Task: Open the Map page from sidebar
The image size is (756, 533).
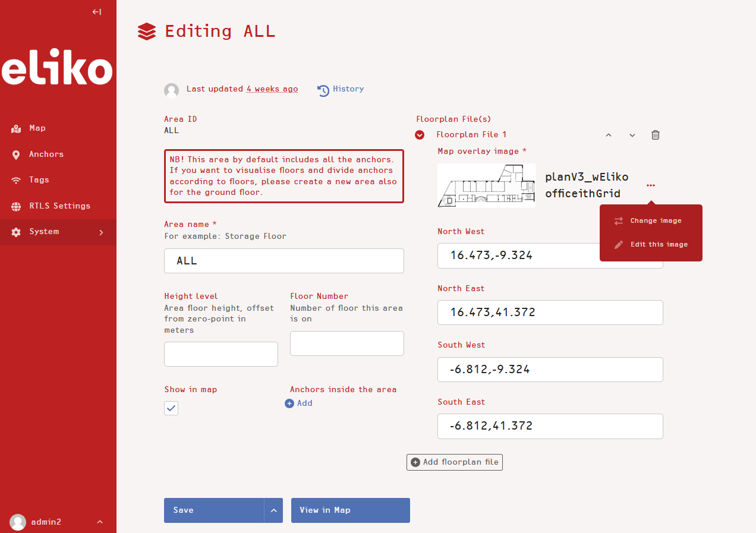Action: click(x=37, y=128)
